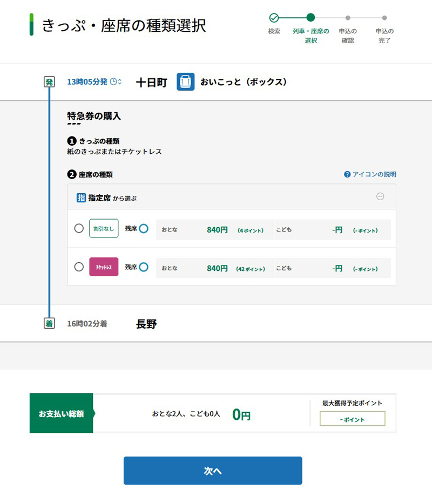Click the question mark help icon

347,174
